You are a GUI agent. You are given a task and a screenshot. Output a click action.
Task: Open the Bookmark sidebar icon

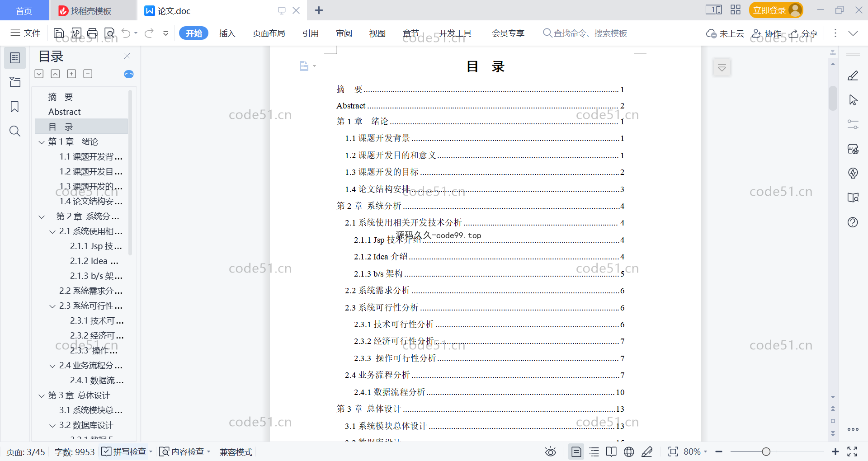(x=15, y=107)
